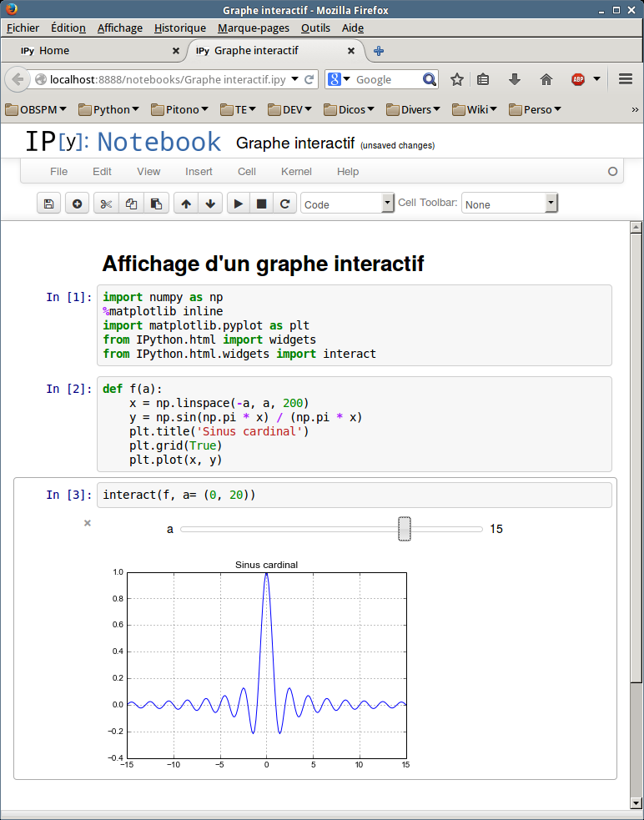Viewport: 644px width, 820px height.
Task: Interrupt the kernel with stop icon
Action: [262, 204]
